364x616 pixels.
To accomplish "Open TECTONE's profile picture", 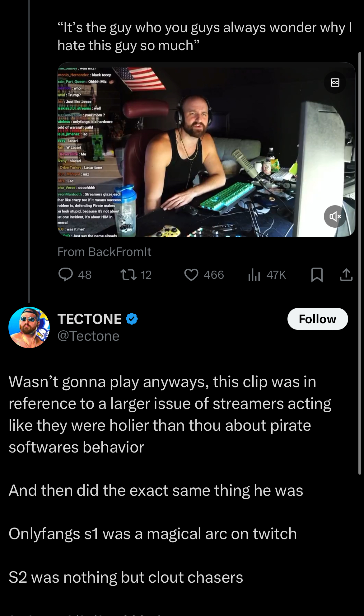I will [x=29, y=327].
